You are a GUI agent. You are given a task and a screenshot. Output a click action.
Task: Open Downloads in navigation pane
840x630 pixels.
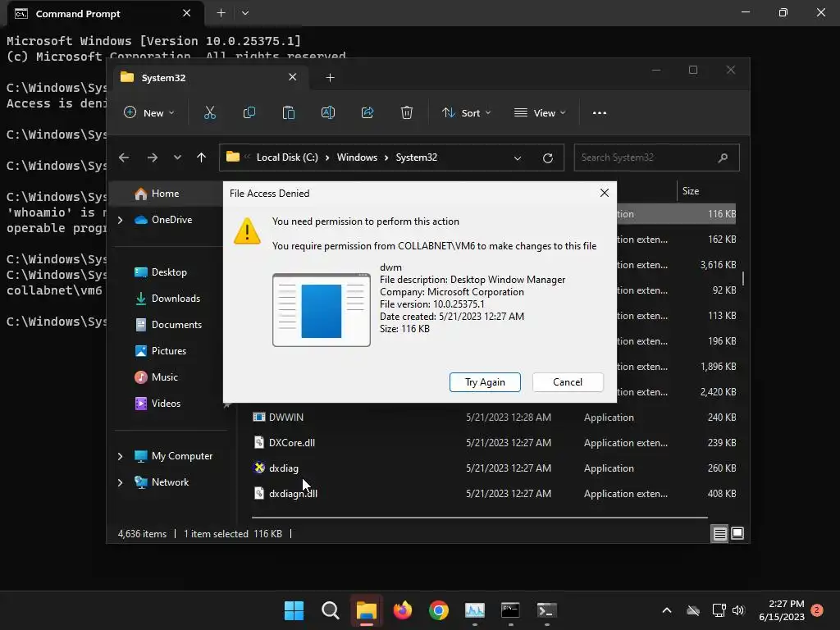pos(176,299)
